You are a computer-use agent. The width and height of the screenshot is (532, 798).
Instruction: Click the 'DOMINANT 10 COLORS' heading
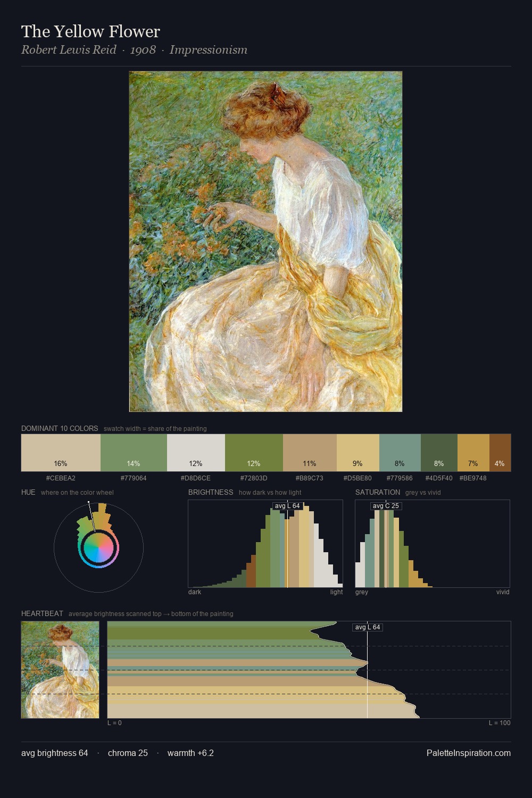click(60, 428)
